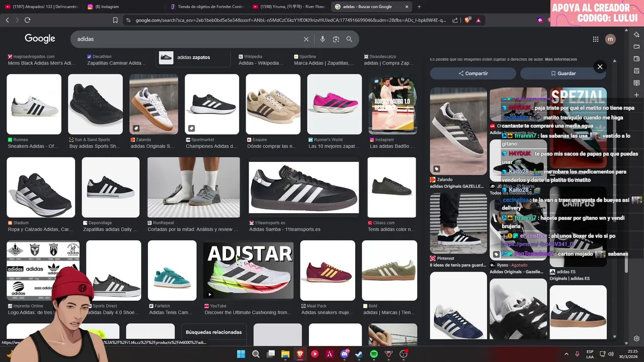Click the share icon in the address bar
This screenshot has height=362, width=644.
pos(455,20)
